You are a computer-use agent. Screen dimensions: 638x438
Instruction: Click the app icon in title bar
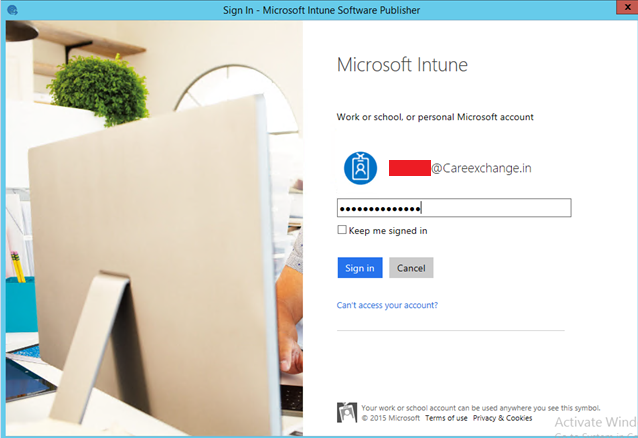(x=13, y=10)
